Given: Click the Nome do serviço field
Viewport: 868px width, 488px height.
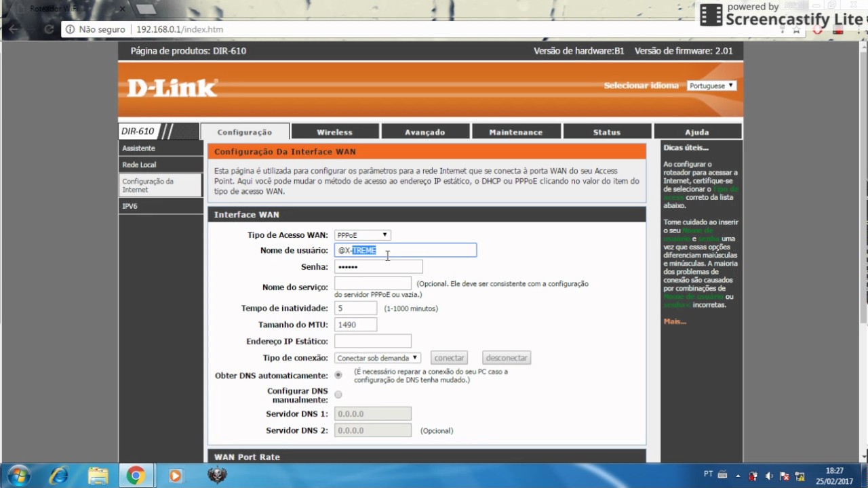Looking at the screenshot, I should [373, 283].
